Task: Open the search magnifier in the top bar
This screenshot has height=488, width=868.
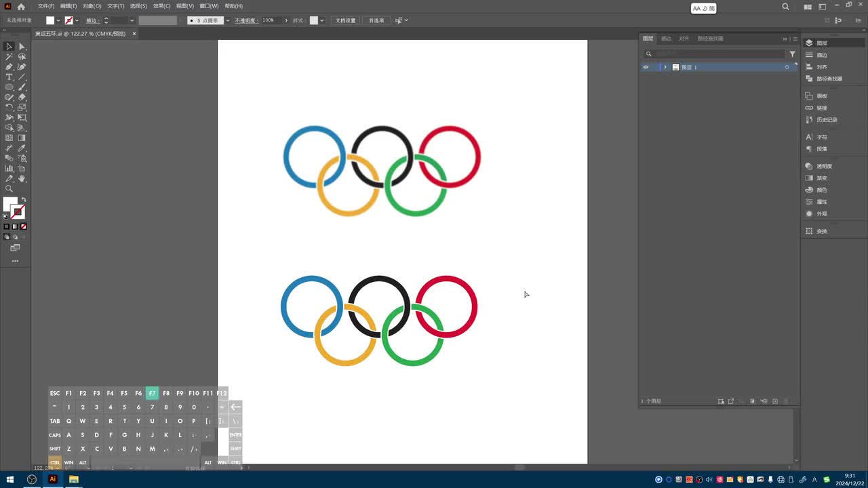Action: coord(785,7)
